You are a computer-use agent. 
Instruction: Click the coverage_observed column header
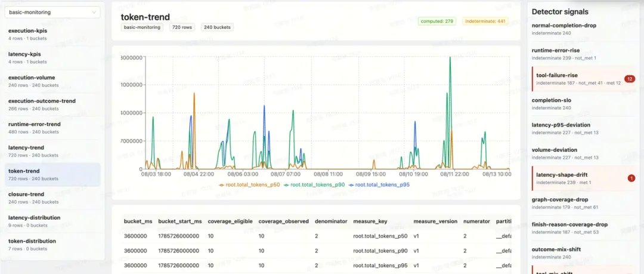tap(283, 221)
